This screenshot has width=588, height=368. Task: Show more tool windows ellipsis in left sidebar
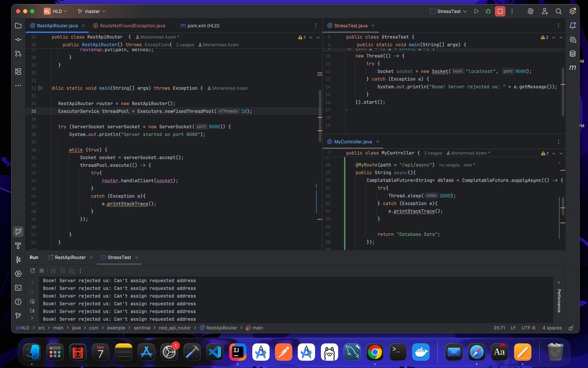pyautogui.click(x=18, y=85)
